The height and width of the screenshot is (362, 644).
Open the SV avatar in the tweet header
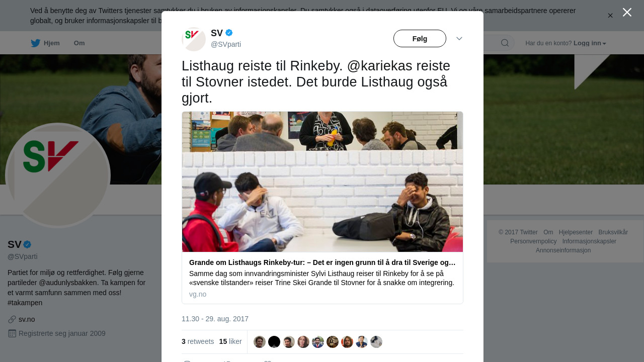(x=194, y=39)
